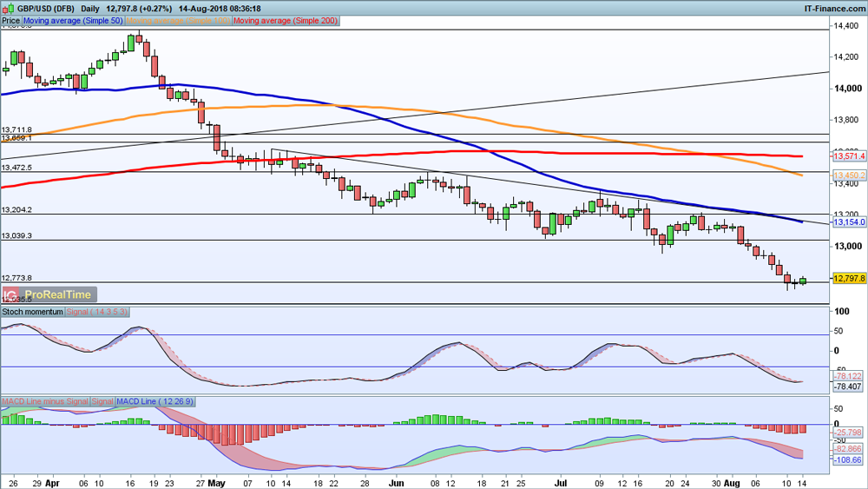Viewport: 868px width, 489px height.
Task: Click the stochastic axis 100 label
Action: click(x=841, y=311)
